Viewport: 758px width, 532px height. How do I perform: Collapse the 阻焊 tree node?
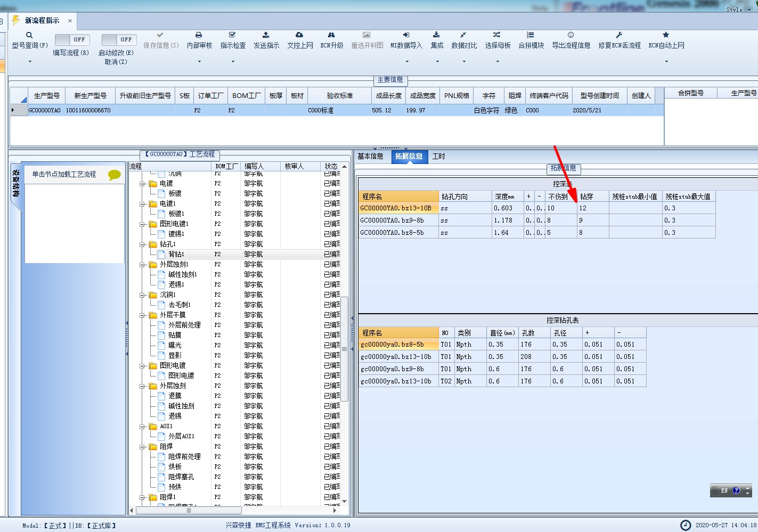pos(142,447)
